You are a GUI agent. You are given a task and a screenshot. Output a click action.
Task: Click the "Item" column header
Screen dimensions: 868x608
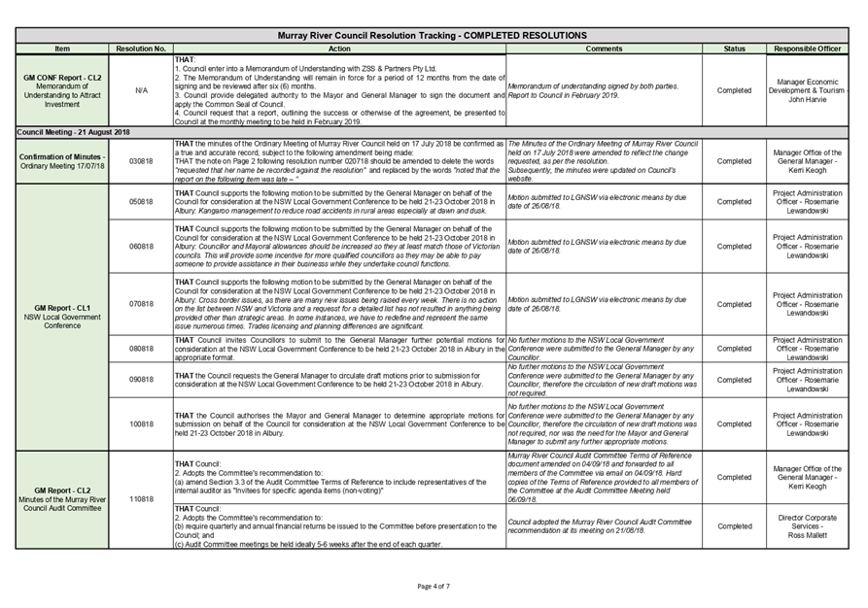(x=60, y=49)
